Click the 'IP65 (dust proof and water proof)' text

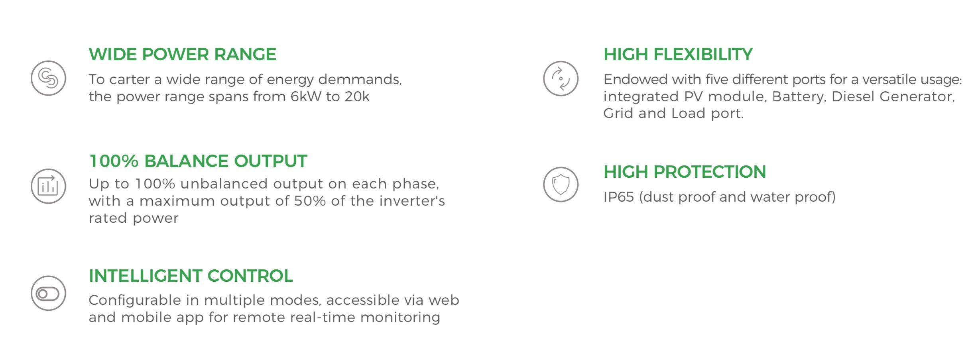click(720, 197)
